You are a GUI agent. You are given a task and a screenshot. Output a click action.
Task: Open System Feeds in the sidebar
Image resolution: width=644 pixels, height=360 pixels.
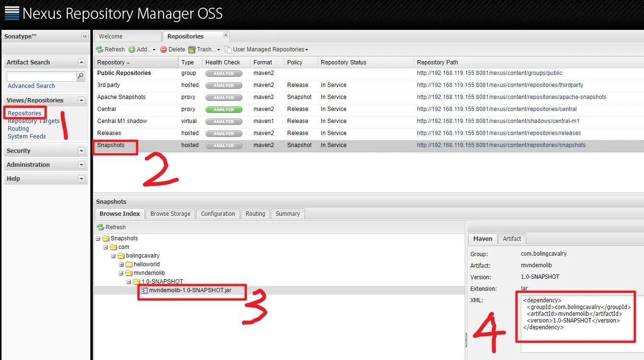tap(27, 137)
